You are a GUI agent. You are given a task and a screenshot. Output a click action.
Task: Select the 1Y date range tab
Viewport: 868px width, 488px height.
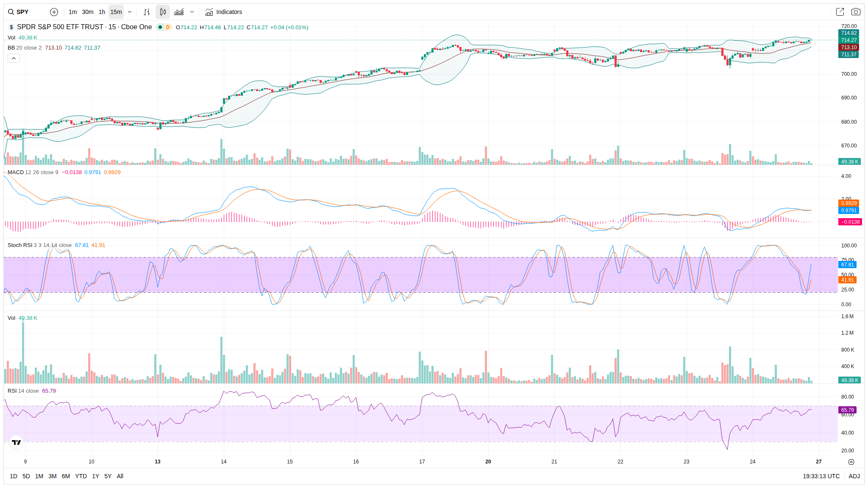click(x=96, y=476)
